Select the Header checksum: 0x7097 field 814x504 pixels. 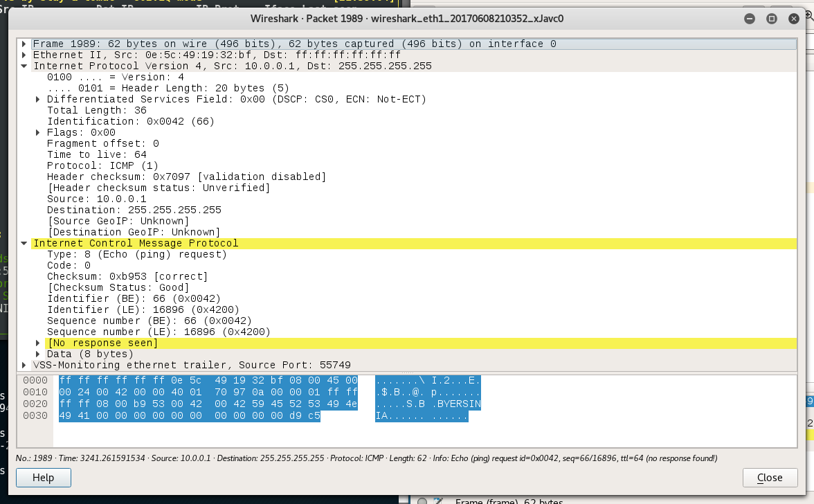pos(186,177)
